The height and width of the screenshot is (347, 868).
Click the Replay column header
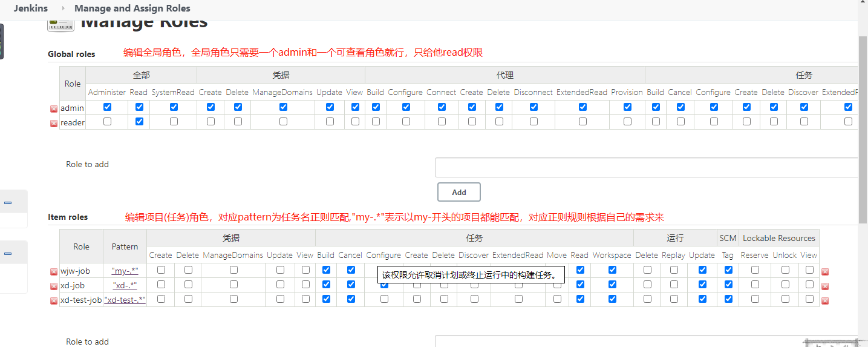click(674, 255)
